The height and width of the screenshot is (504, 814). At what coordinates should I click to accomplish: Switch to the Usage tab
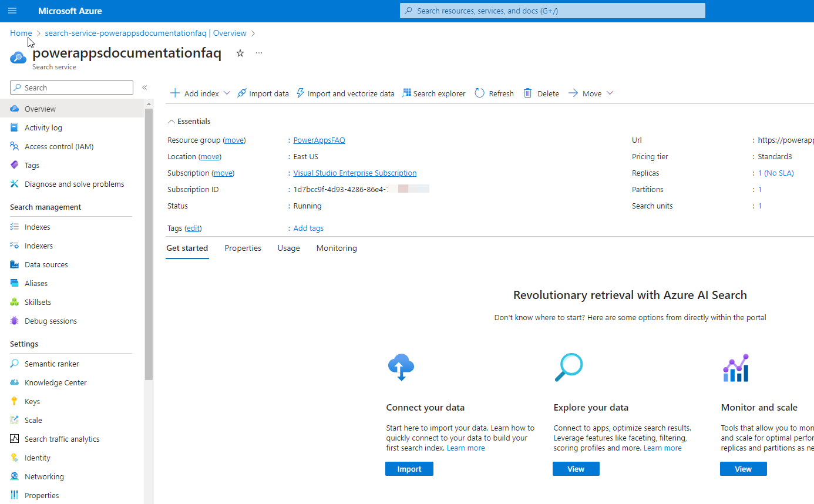[x=288, y=247]
